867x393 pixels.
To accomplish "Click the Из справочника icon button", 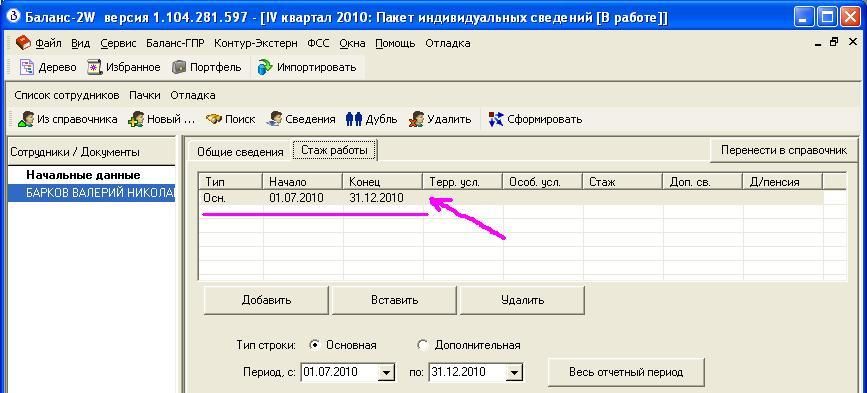I will coord(67,119).
